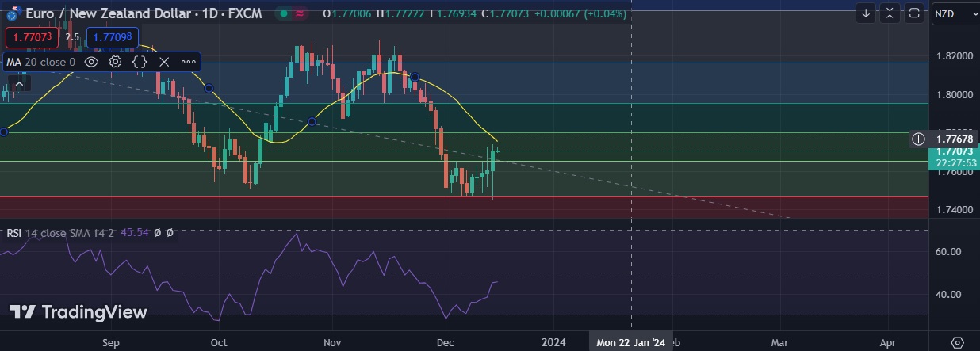
Task: Click the TradingView logo
Action: pos(78,312)
